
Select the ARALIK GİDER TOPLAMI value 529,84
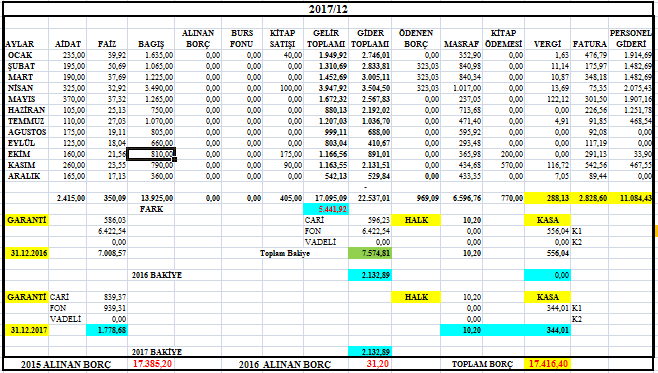pos(370,176)
